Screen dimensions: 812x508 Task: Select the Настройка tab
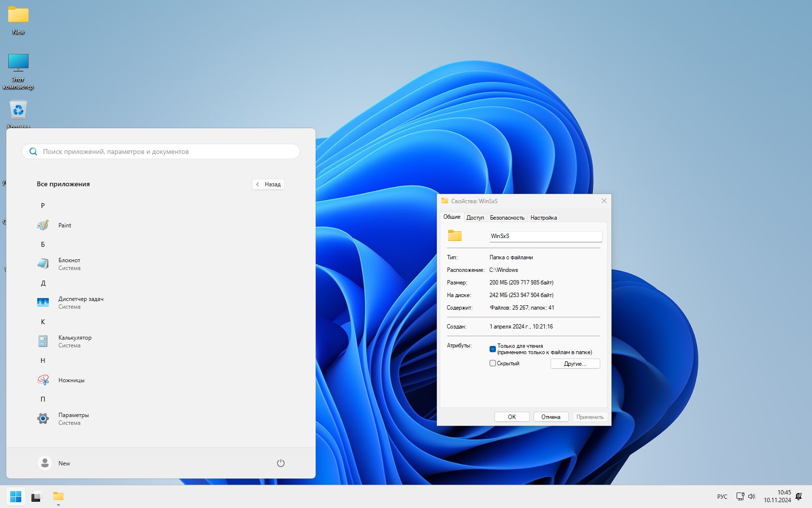coord(543,218)
